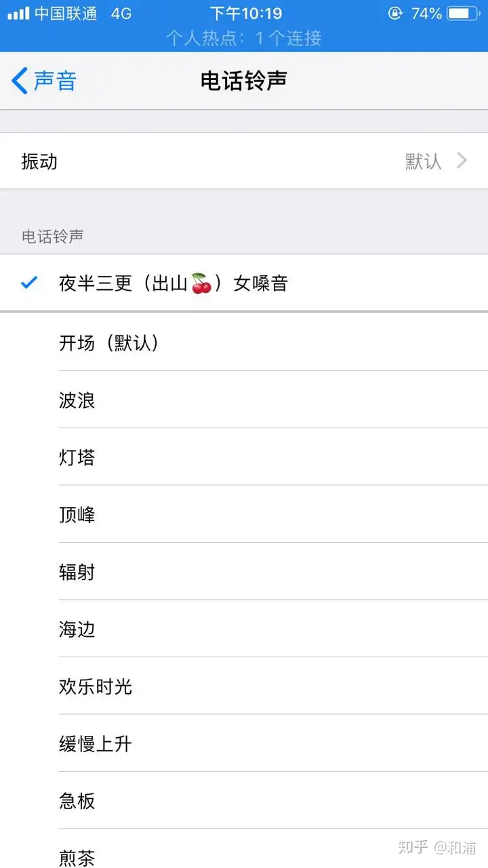The height and width of the screenshot is (868, 488).
Task: Tap the 默认 vibration value
Action: point(423,161)
